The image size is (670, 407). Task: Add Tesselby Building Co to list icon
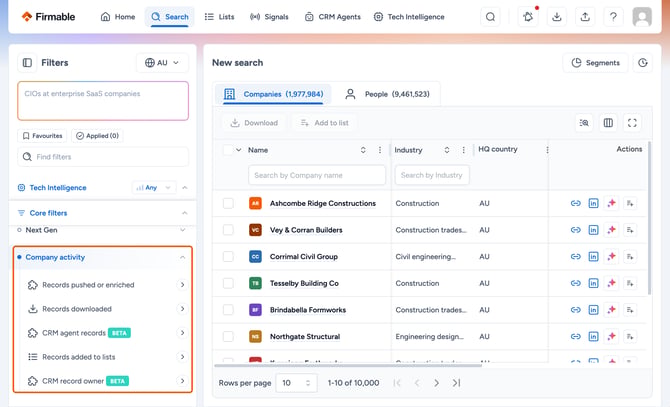[630, 283]
